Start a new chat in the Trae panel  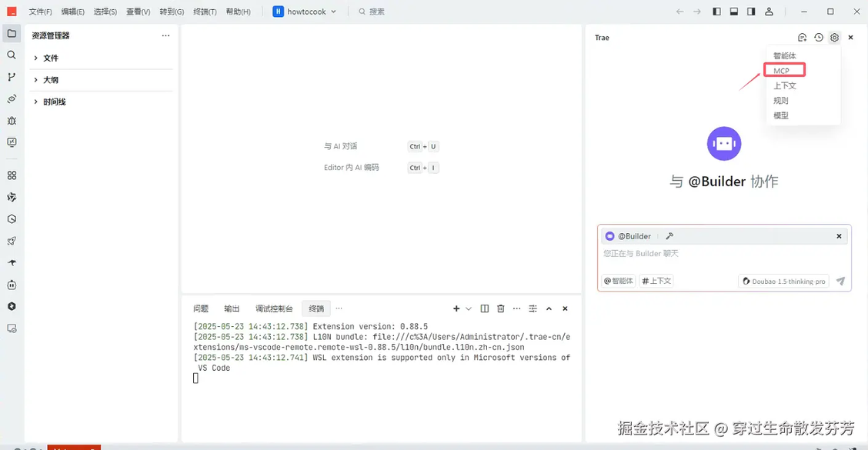click(802, 38)
